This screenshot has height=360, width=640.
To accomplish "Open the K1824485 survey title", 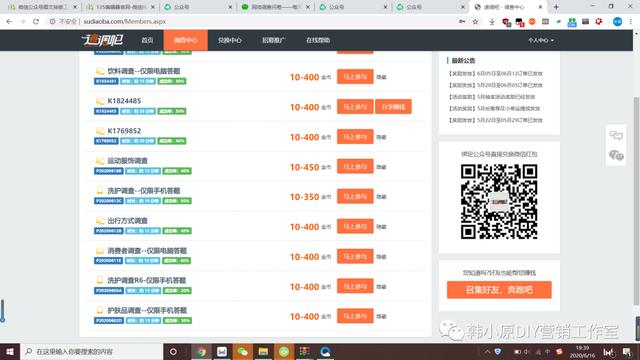I will coord(124,101).
